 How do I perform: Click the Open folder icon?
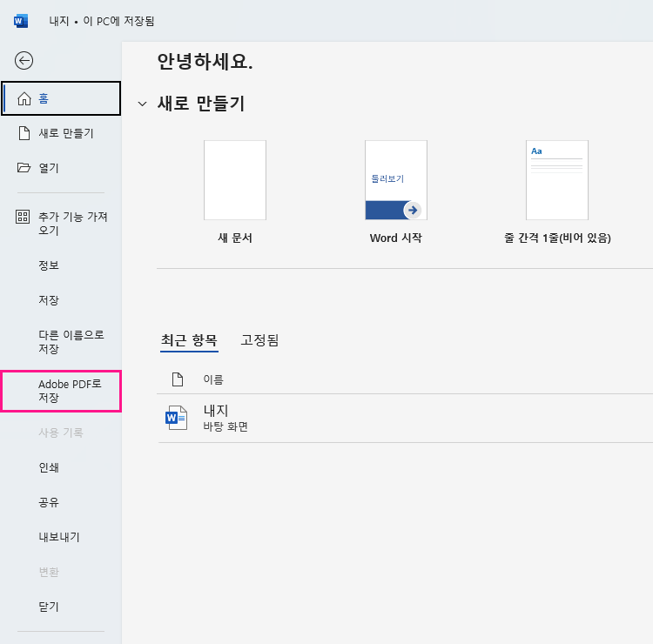(x=24, y=168)
